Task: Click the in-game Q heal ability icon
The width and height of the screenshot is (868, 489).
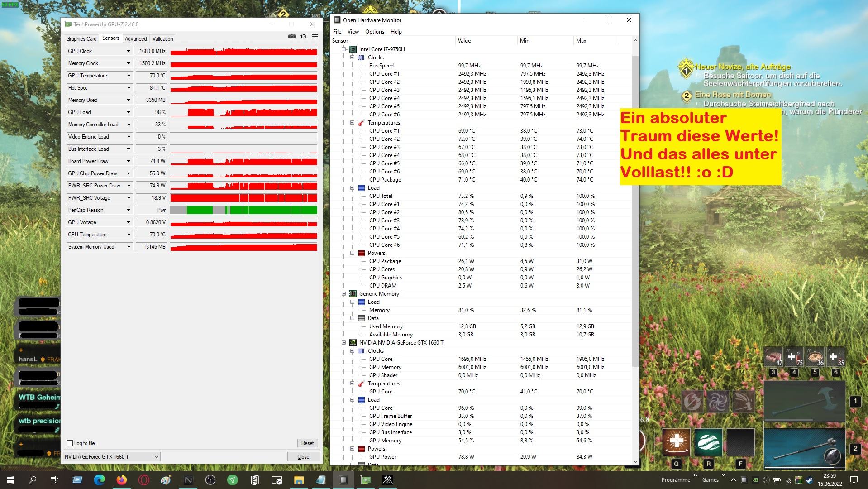Action: 676,442
